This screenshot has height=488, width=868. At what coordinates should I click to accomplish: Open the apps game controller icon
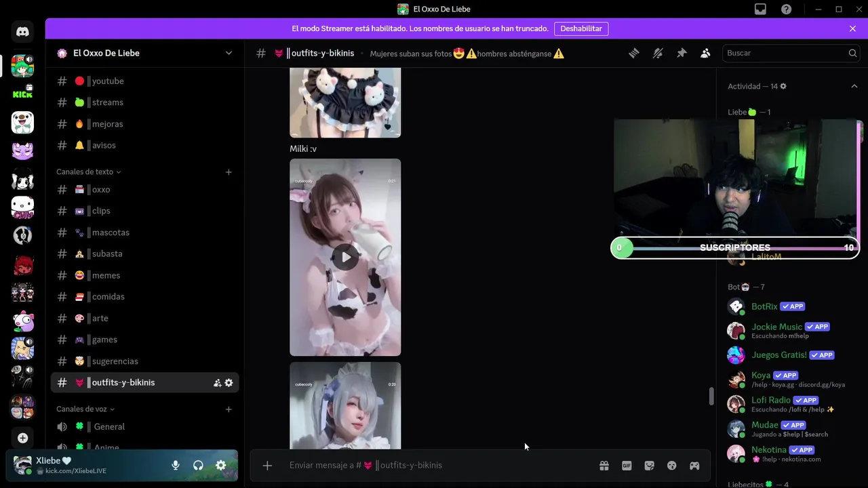(x=694, y=465)
